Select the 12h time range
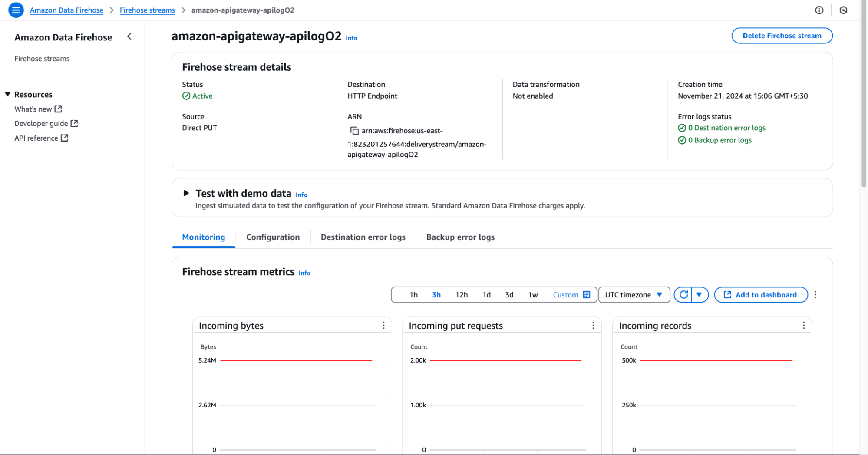 tap(461, 295)
